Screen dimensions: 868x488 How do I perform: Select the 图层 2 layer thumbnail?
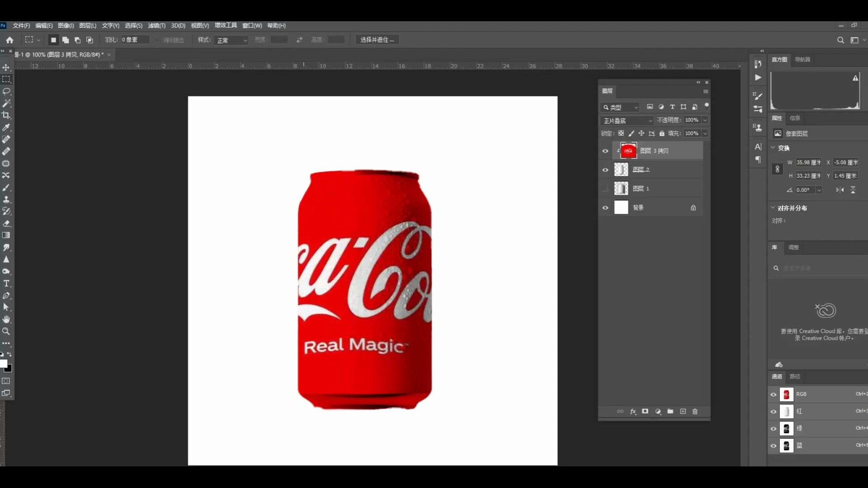tap(621, 169)
